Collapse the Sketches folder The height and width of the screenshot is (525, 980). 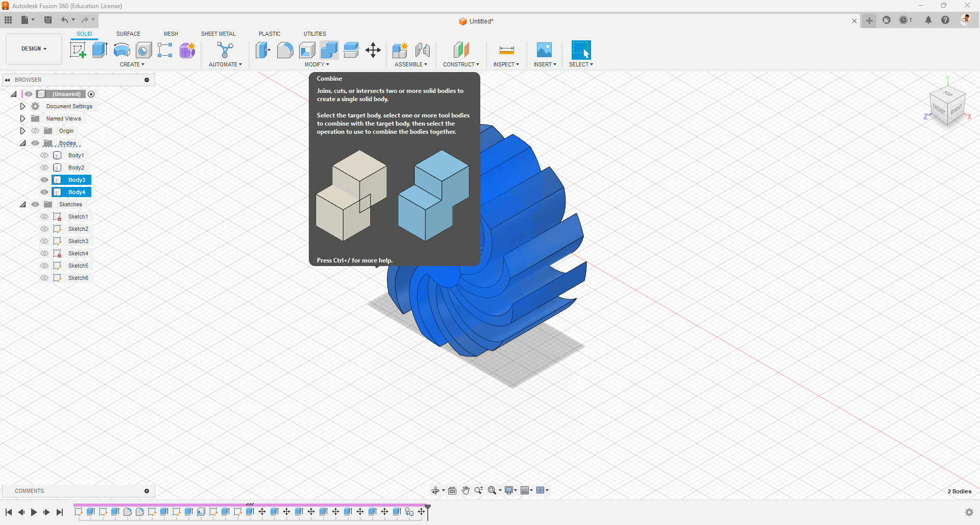click(23, 204)
